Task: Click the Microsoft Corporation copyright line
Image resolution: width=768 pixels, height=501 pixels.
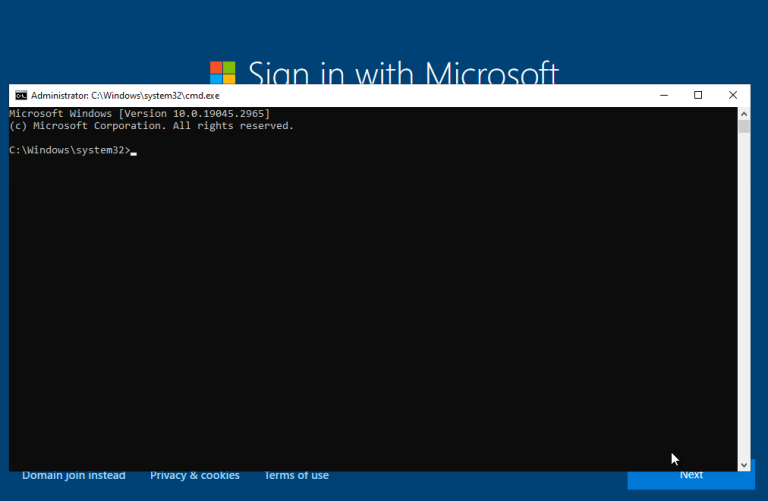Action: [x=151, y=126]
